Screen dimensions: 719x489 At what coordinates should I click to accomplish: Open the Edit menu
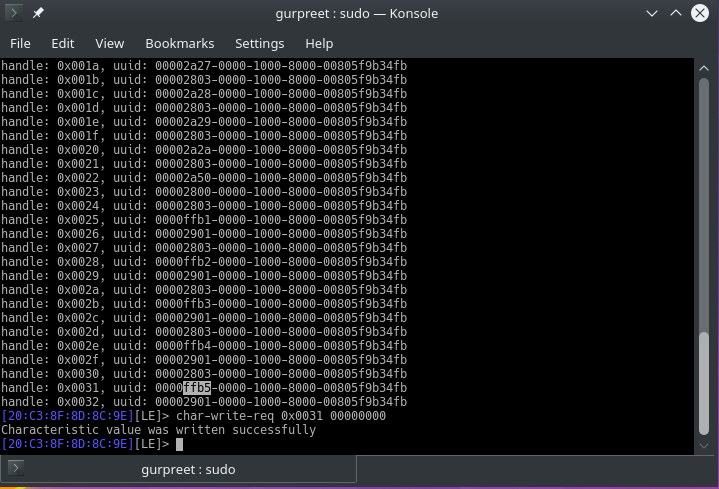click(x=63, y=44)
